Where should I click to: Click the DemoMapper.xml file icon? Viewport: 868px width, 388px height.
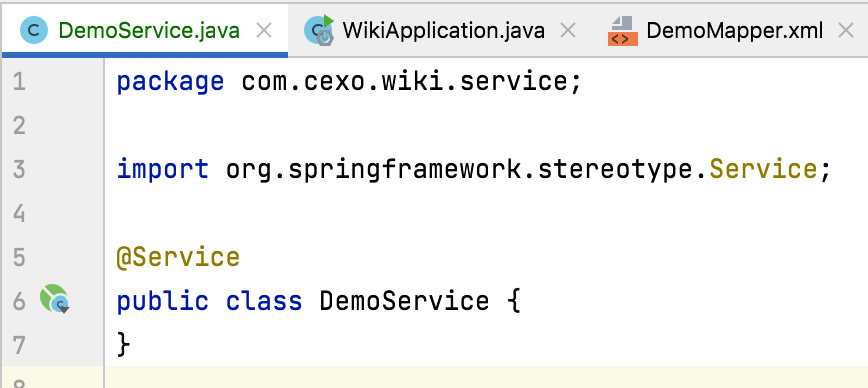623,31
